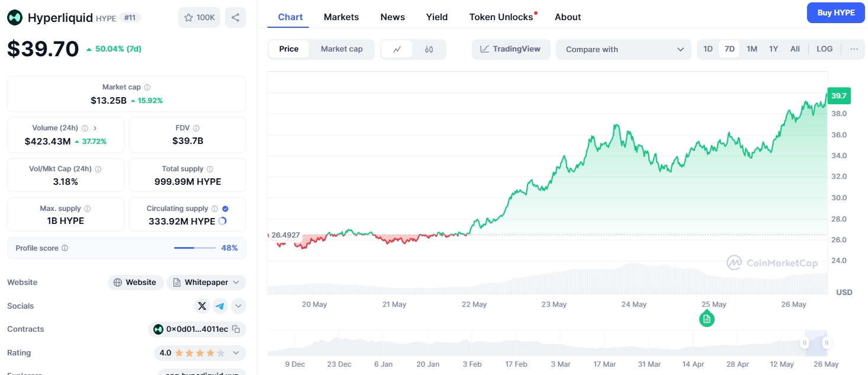Screen dimensions: 868x375
Task: Open the Chart tab
Action: [290, 17]
